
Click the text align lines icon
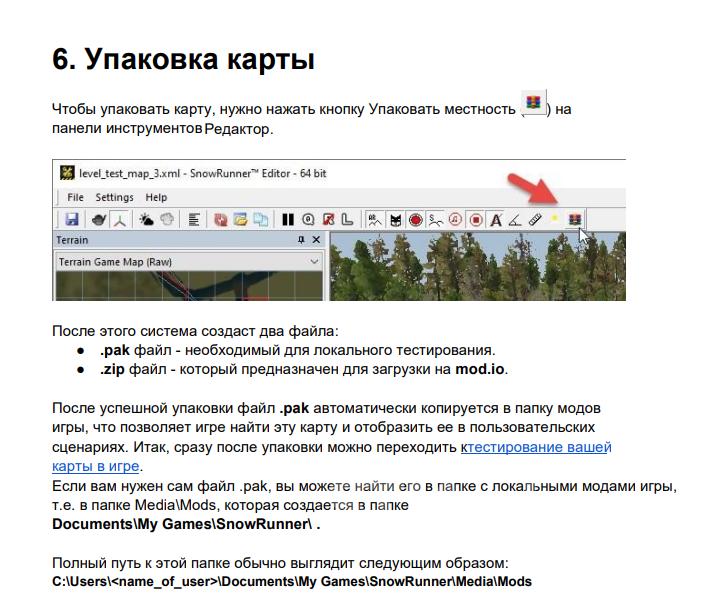pos(195,219)
